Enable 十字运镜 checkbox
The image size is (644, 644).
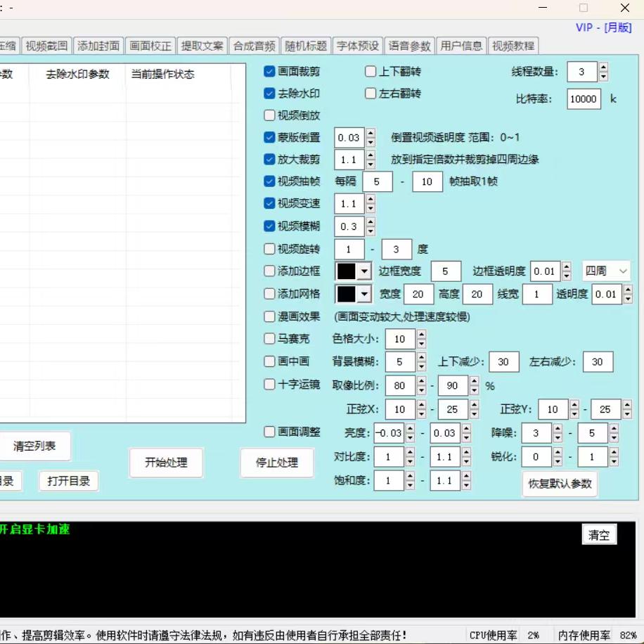tap(269, 385)
